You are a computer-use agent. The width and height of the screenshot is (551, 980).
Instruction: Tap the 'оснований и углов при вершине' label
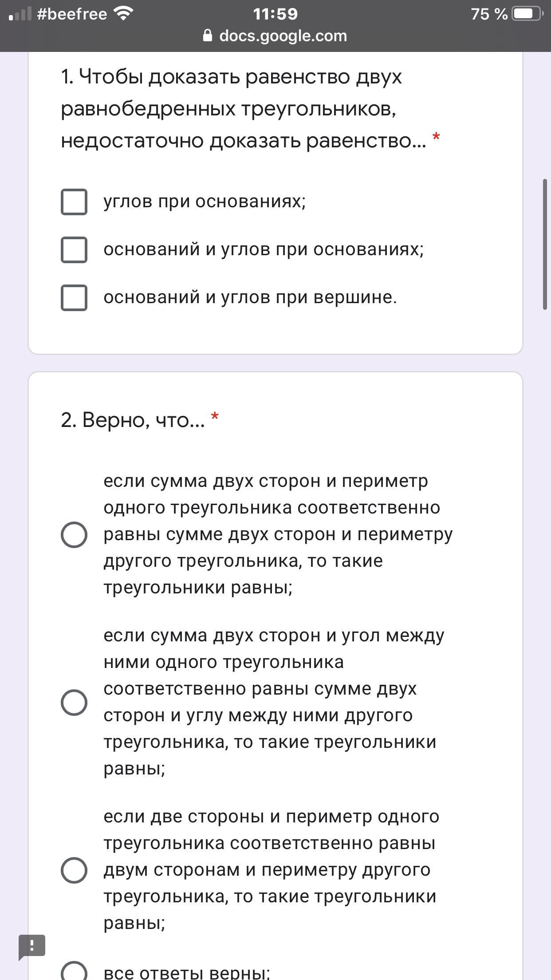coord(250,297)
